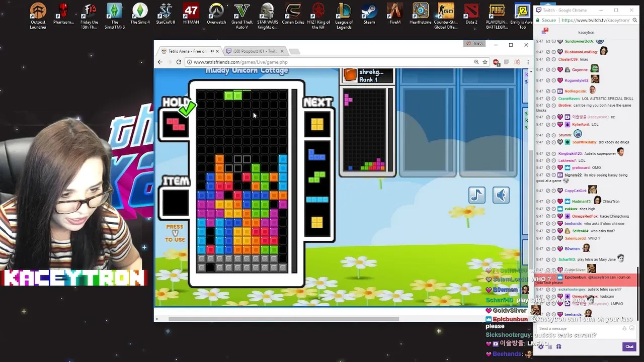Open The Sims 3 desktop shortcut

point(115,16)
